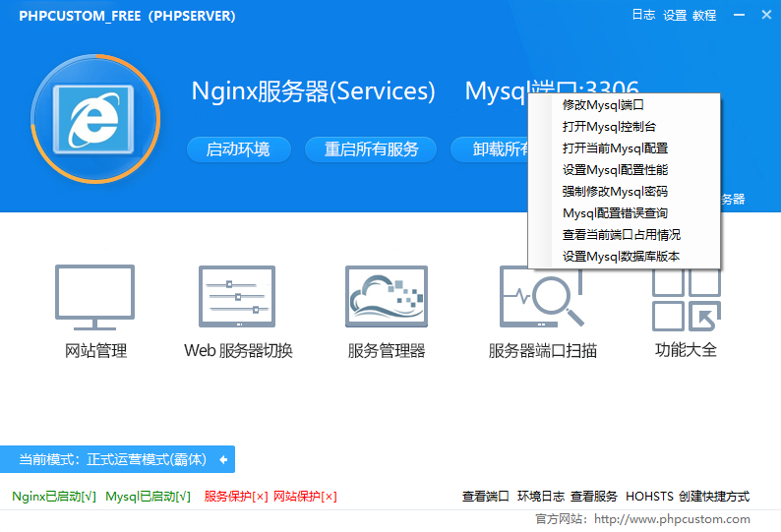This screenshot has width=781, height=532.
Task: Click the 网站管理 label text
Action: tap(95, 351)
